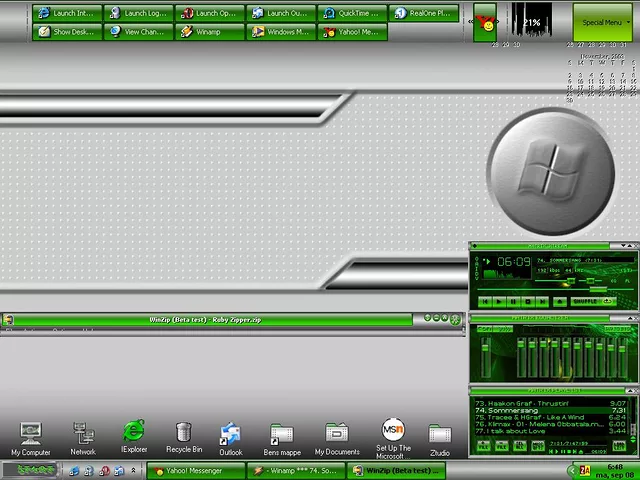The height and width of the screenshot is (480, 640).
Task: Click the MSN setup icon
Action: (x=393, y=431)
